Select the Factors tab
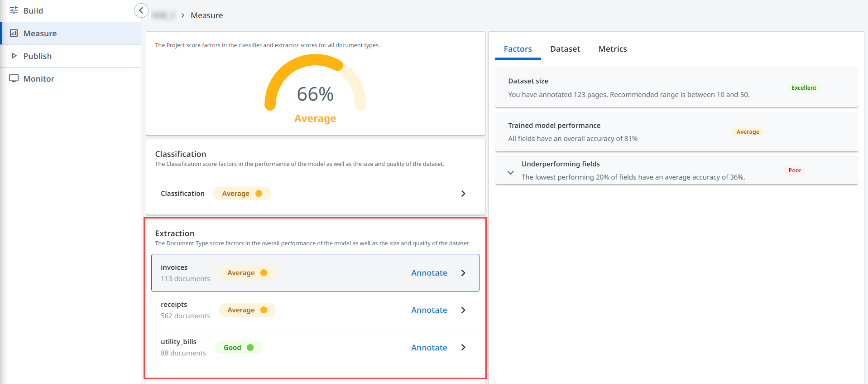The image size is (868, 384). [518, 49]
